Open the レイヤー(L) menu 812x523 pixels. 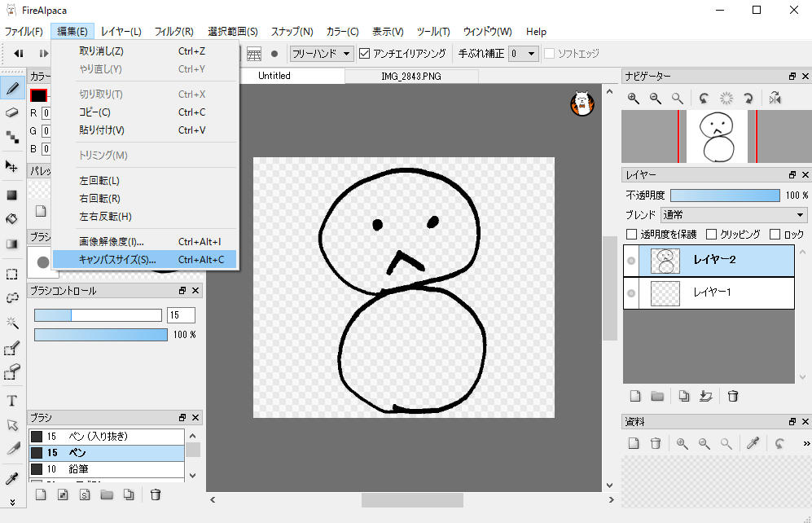pos(121,32)
